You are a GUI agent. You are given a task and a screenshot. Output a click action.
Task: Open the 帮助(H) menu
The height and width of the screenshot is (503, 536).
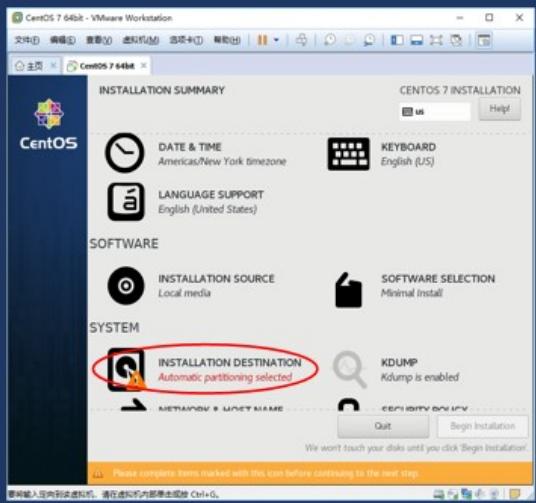click(227, 40)
